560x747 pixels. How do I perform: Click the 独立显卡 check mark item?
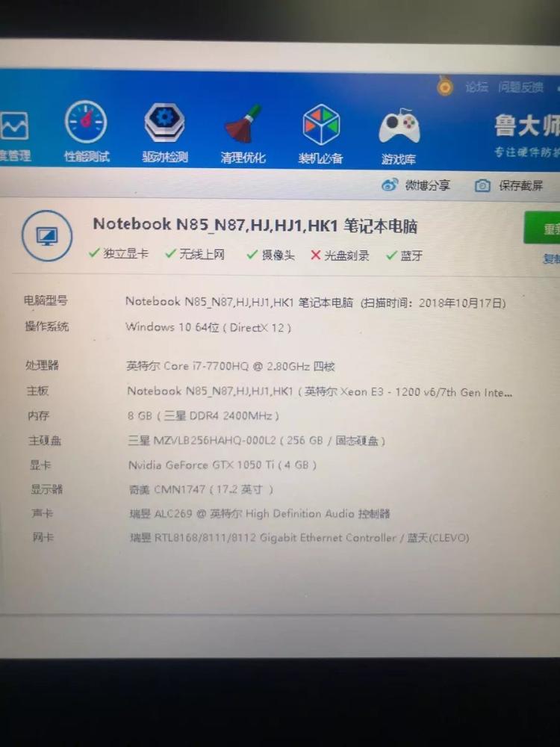118,253
